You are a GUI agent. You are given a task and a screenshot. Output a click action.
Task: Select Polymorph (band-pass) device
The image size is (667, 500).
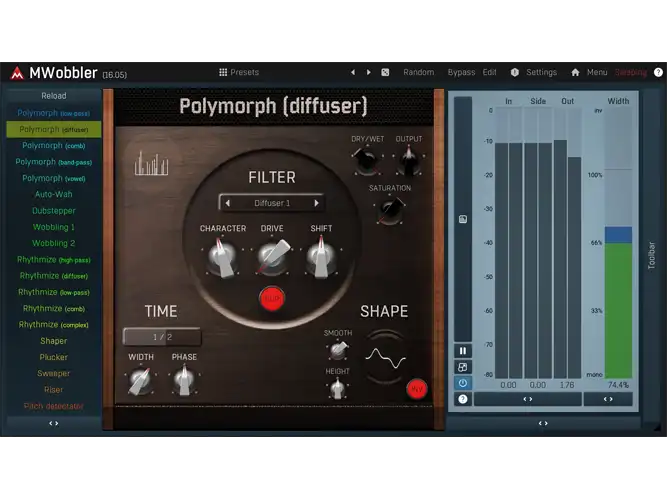[x=54, y=162]
